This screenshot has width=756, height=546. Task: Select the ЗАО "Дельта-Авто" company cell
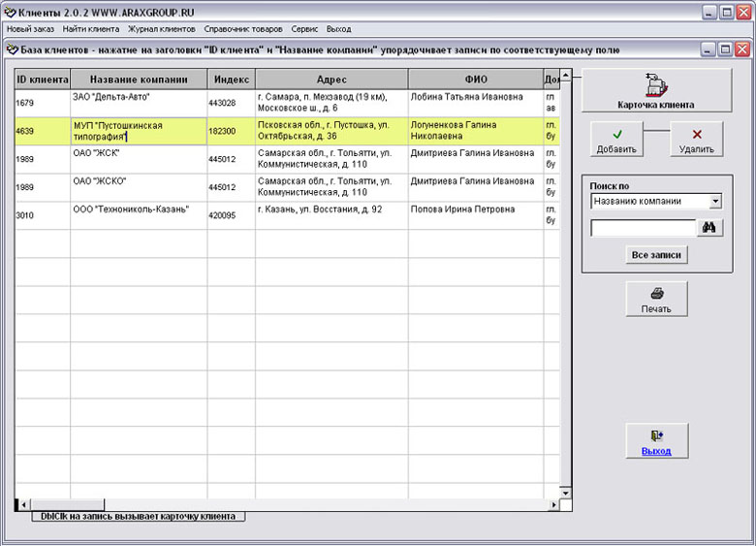[x=139, y=103]
